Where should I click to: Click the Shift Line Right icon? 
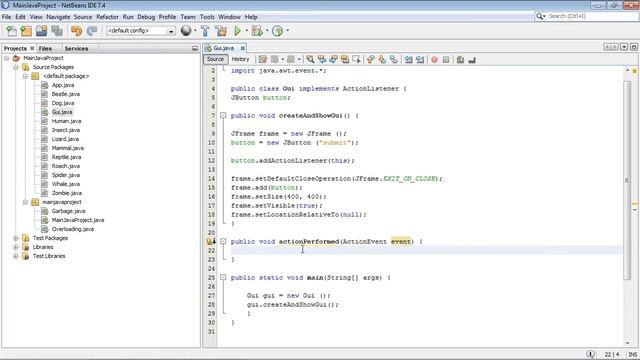coord(420,60)
